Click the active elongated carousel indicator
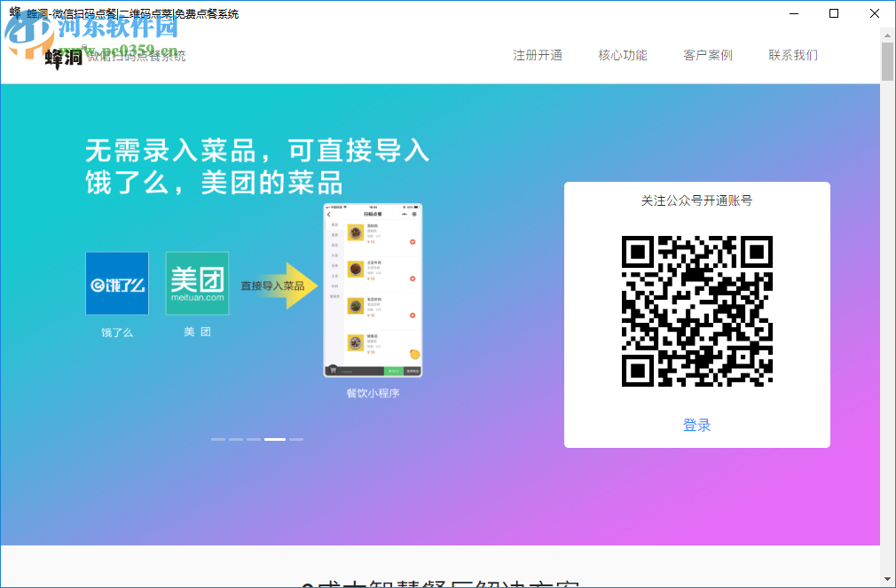Image resolution: width=896 pixels, height=588 pixels. pos(275,439)
